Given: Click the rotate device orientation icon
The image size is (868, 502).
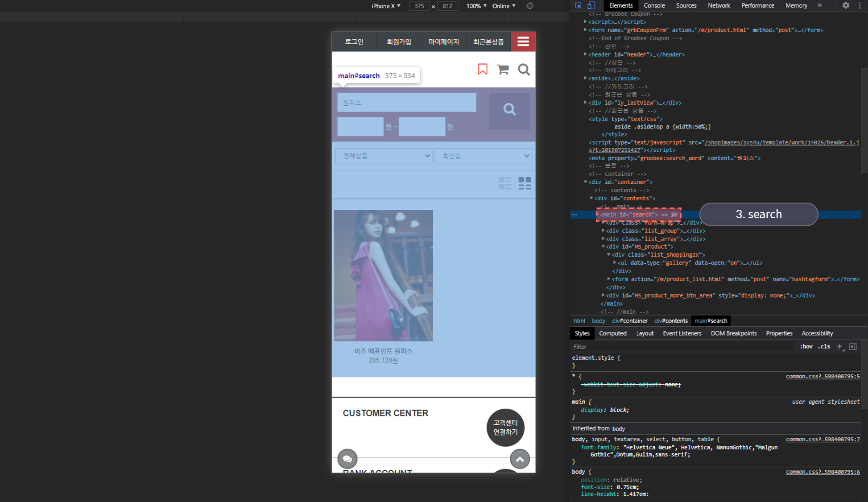Looking at the screenshot, I should 529,6.
